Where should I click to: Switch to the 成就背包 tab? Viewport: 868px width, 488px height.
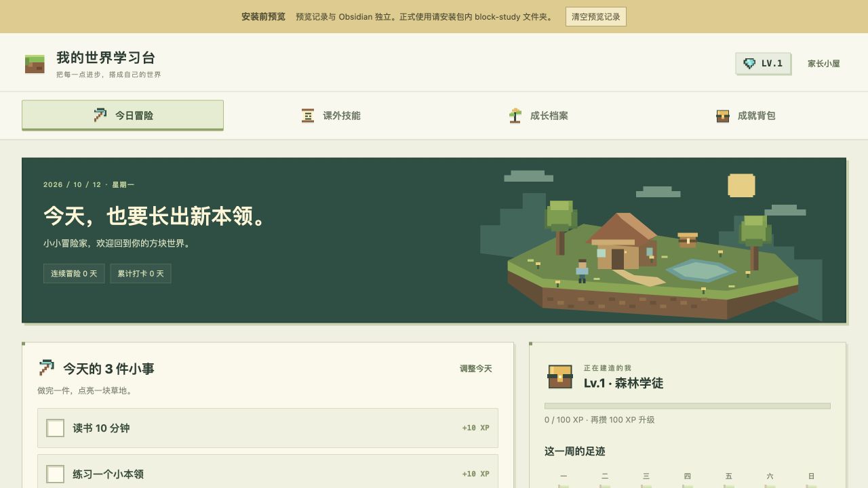click(x=745, y=115)
